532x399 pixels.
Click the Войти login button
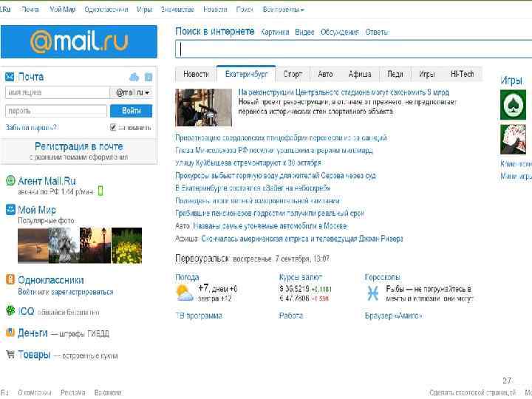tap(132, 111)
